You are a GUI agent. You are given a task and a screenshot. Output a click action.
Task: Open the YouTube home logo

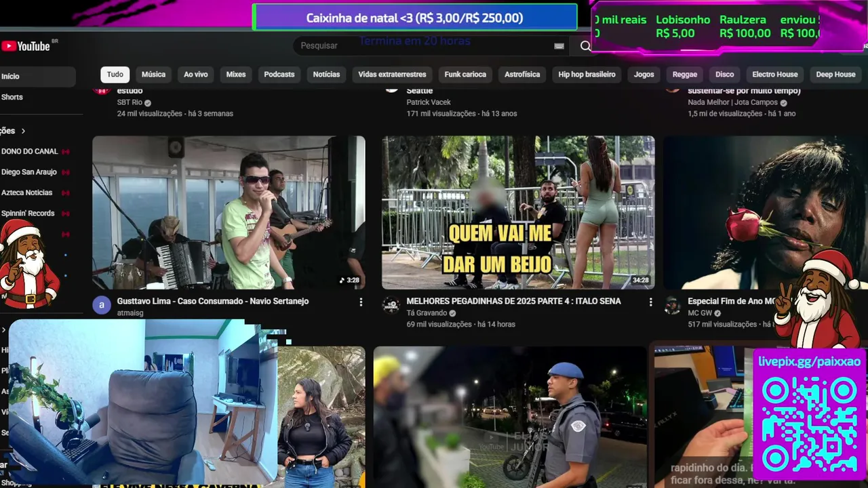pyautogui.click(x=26, y=46)
